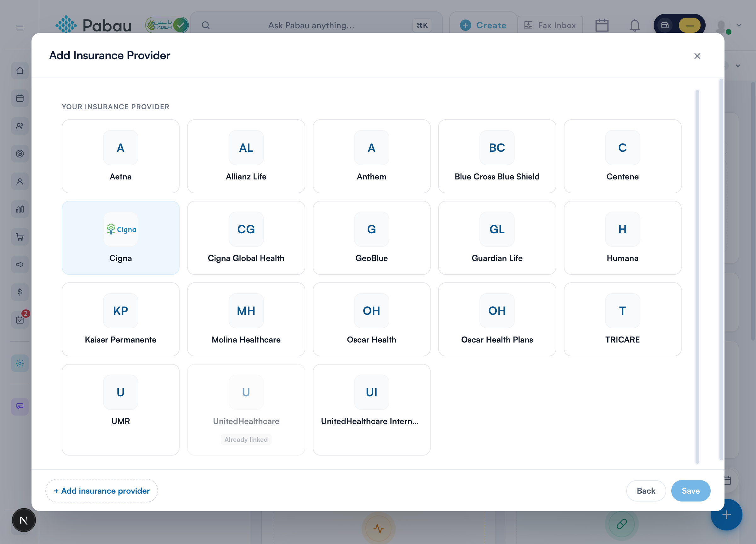756x544 pixels.
Task: Choose the Aetna provider tile
Action: pos(120,156)
